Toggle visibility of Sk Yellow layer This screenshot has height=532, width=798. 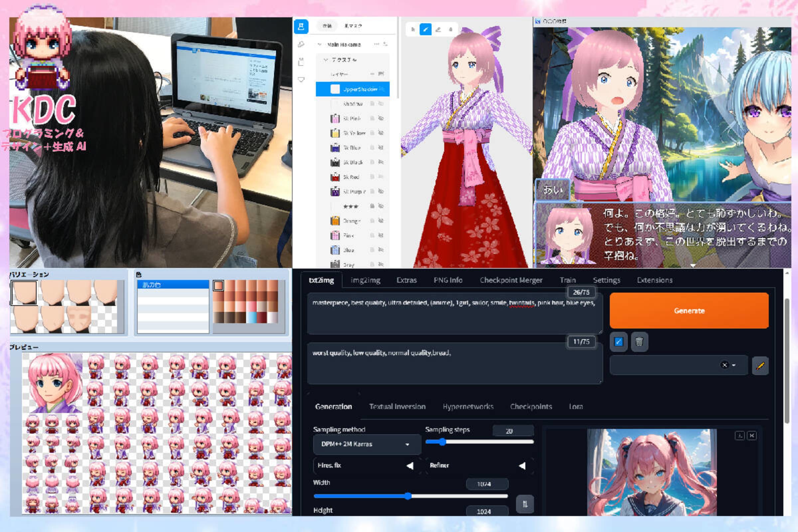[x=381, y=133]
